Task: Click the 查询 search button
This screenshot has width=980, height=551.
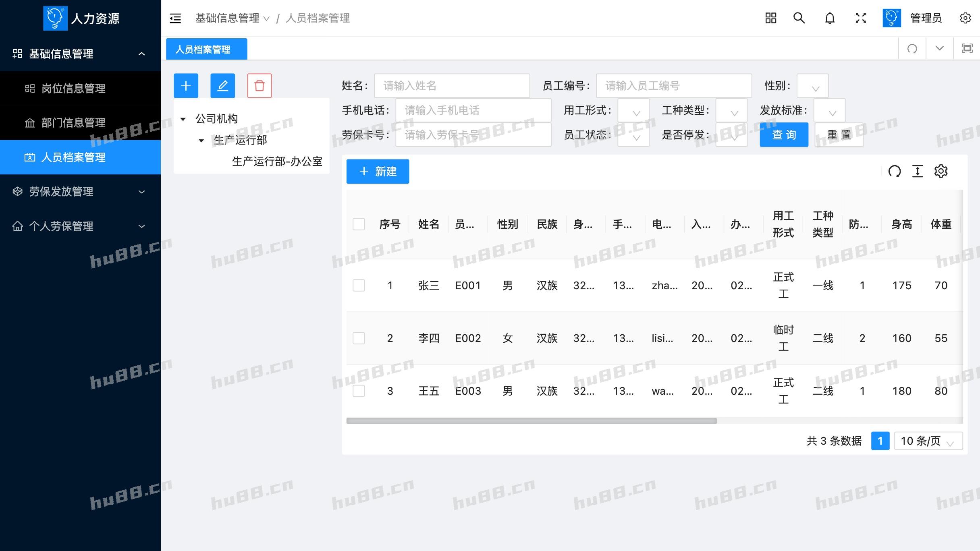Action: (x=784, y=135)
